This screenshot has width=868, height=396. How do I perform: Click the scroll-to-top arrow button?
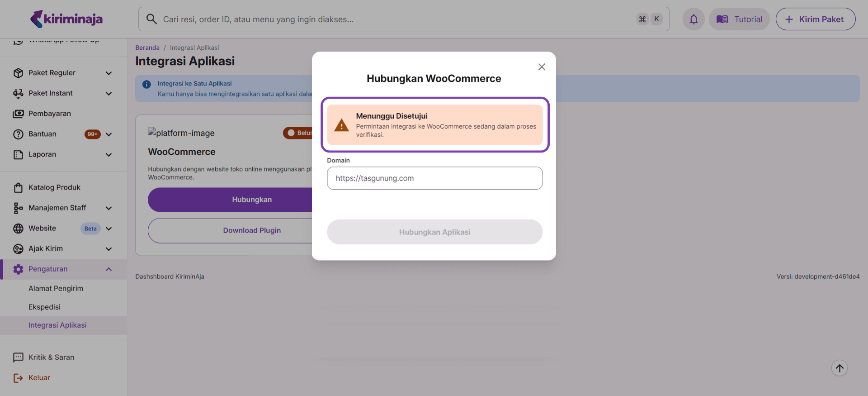(x=840, y=368)
